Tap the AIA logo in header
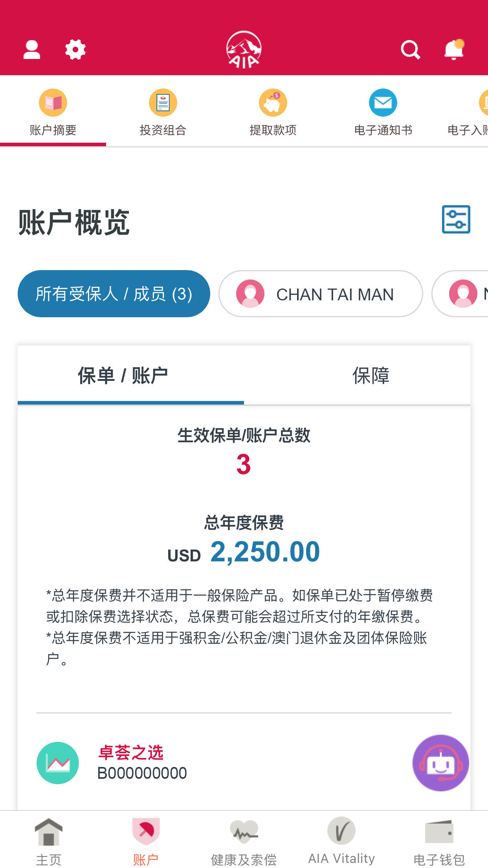488x868 pixels. coord(244,50)
